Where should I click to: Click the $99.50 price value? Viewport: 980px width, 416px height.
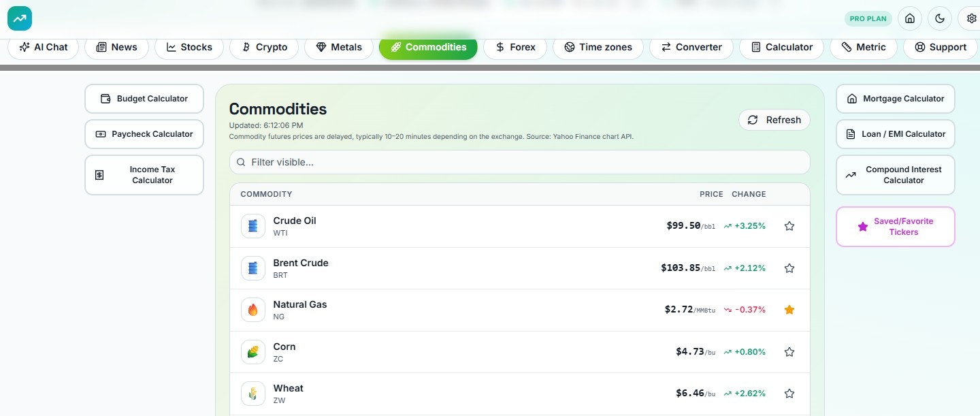pyautogui.click(x=683, y=226)
